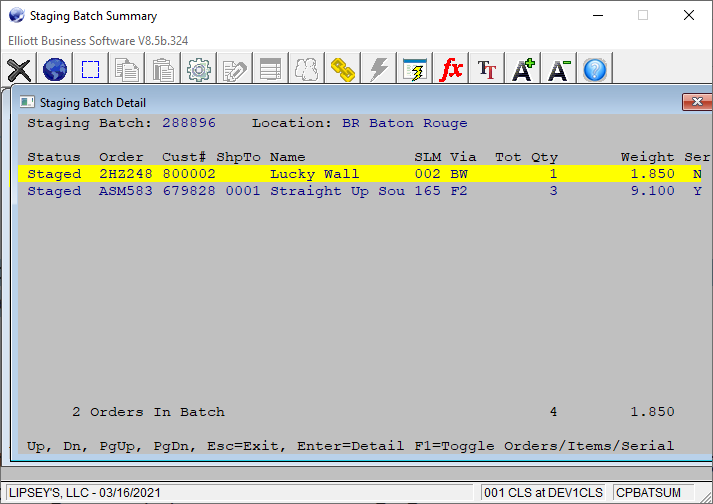The image size is (713, 504).
Task: Click the staging batch number 288896
Action: 189,123
